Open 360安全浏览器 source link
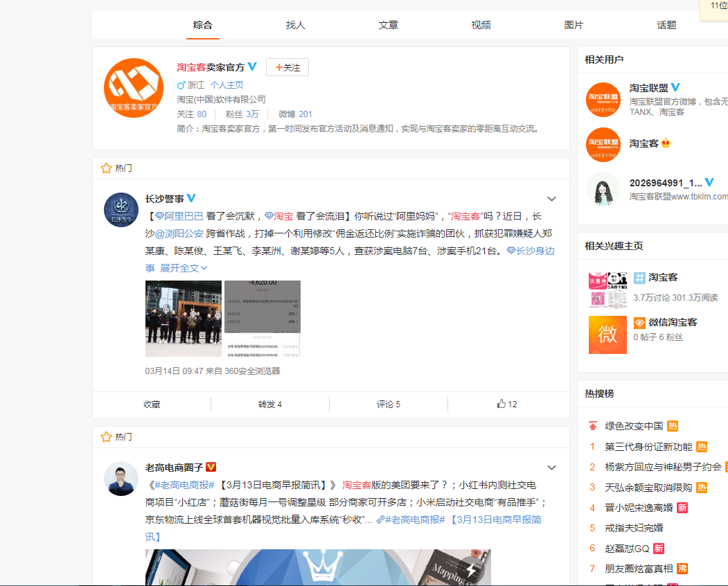This screenshot has width=728, height=586. (252, 371)
